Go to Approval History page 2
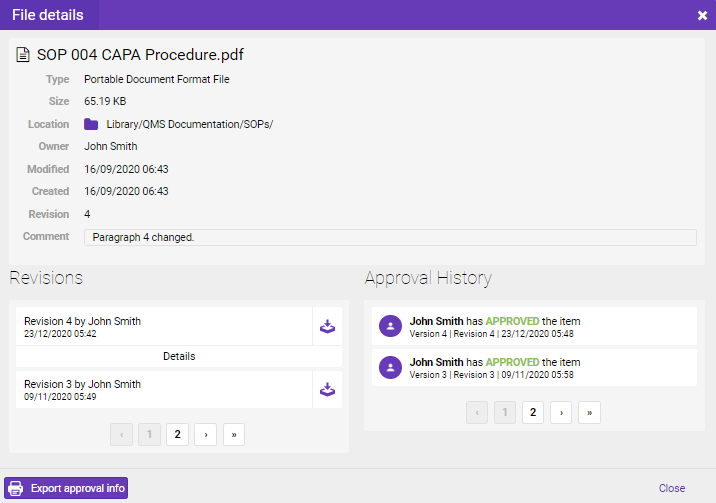Screen dimensions: 716x503 coord(533,412)
